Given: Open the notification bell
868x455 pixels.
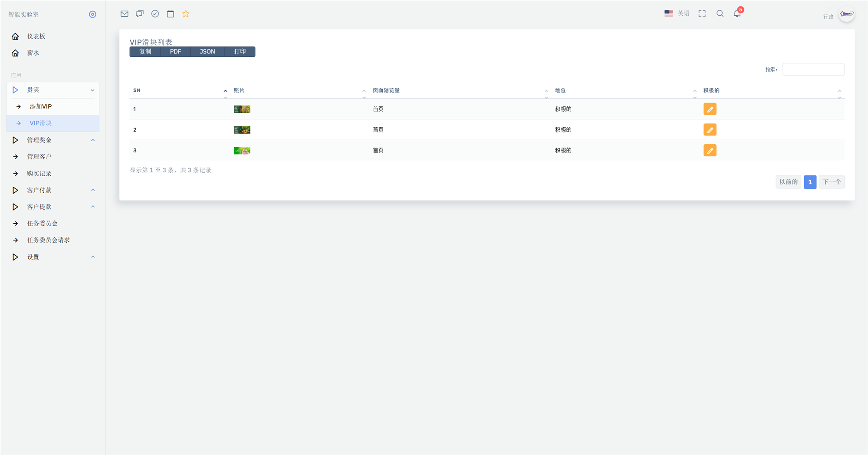Looking at the screenshot, I should 737,13.
